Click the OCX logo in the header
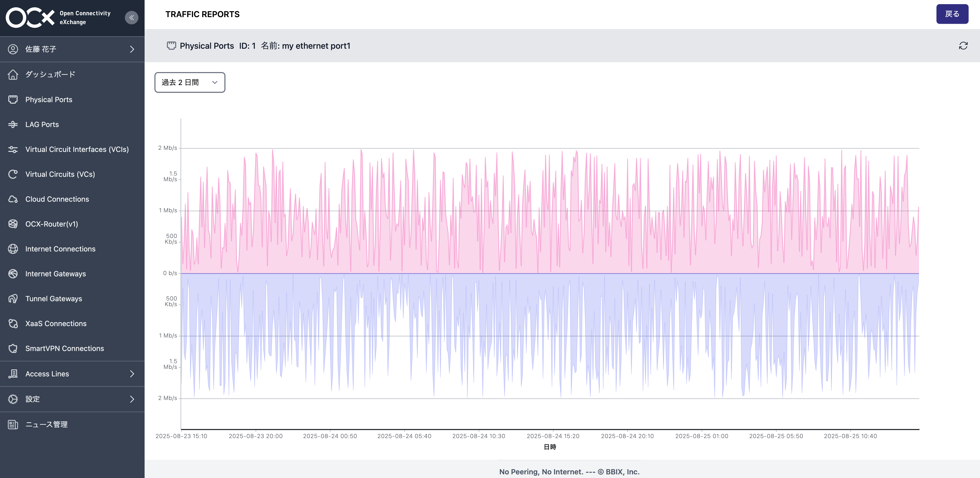 30,17
